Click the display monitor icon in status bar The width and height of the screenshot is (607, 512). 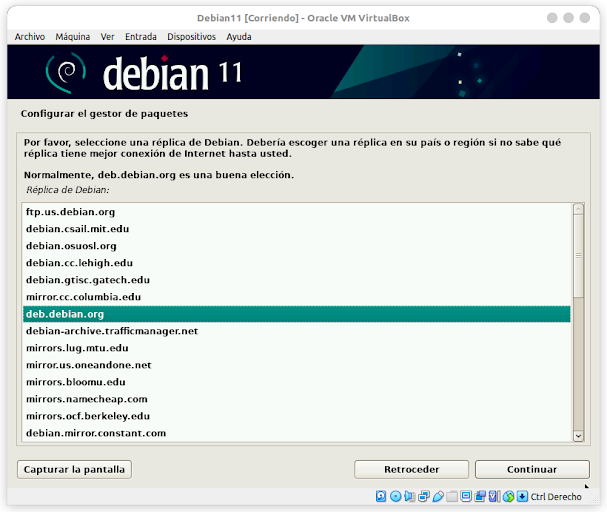tap(466, 496)
